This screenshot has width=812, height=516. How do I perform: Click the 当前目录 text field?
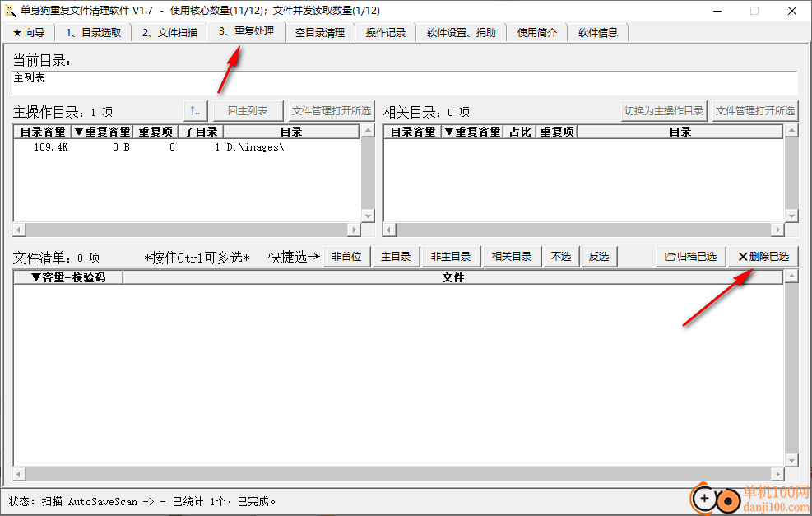coord(405,83)
